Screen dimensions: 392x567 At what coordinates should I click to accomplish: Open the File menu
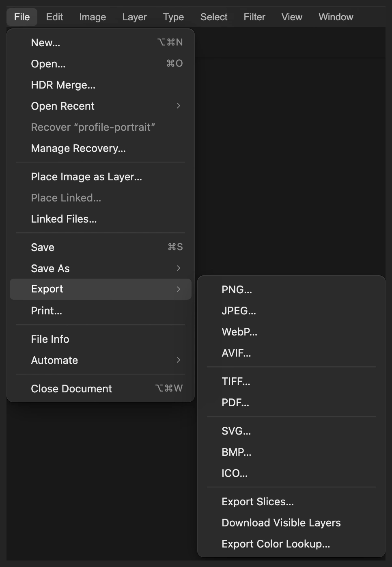[22, 17]
